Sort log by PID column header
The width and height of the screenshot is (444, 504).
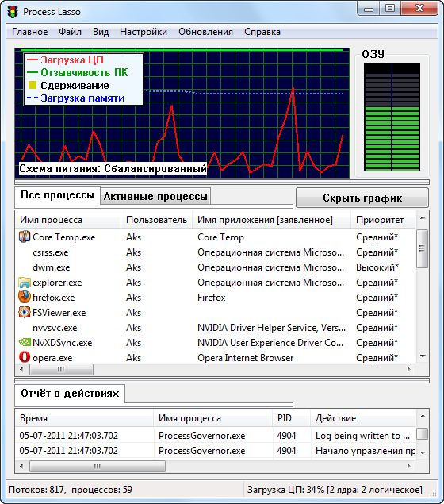coord(292,418)
